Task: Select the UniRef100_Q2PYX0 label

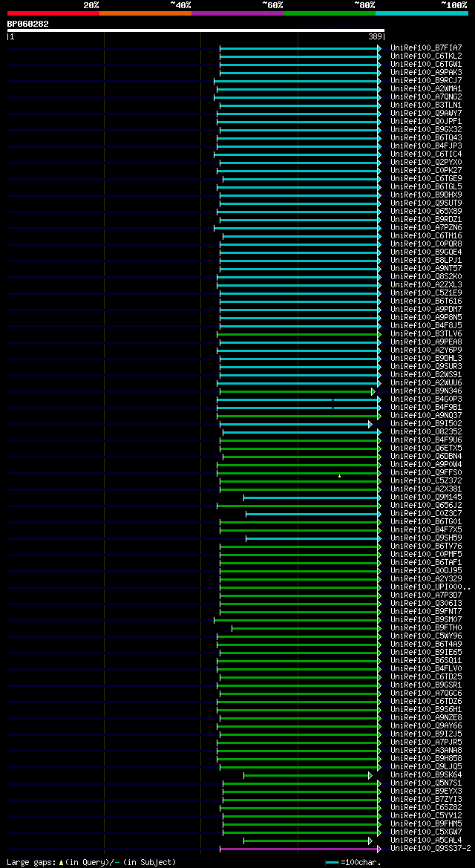Action: (426, 162)
